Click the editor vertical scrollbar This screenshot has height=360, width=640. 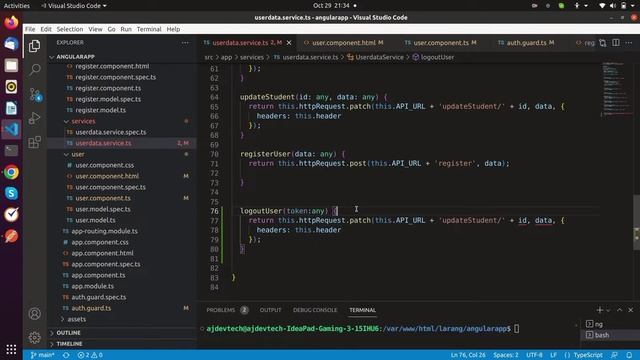pyautogui.click(x=636, y=222)
